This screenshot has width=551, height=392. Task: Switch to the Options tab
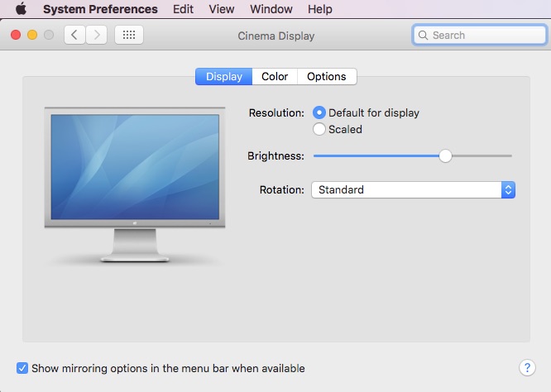coord(327,77)
